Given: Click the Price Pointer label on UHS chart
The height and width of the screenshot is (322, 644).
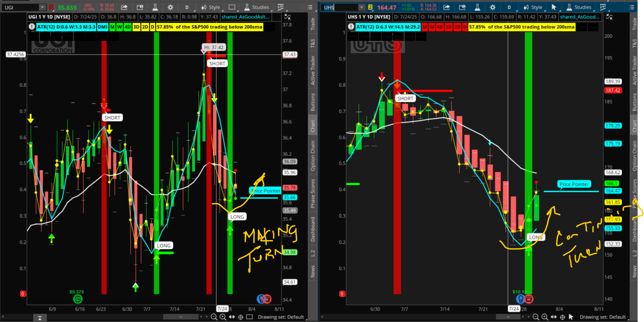Looking at the screenshot, I should pyautogui.click(x=574, y=184).
